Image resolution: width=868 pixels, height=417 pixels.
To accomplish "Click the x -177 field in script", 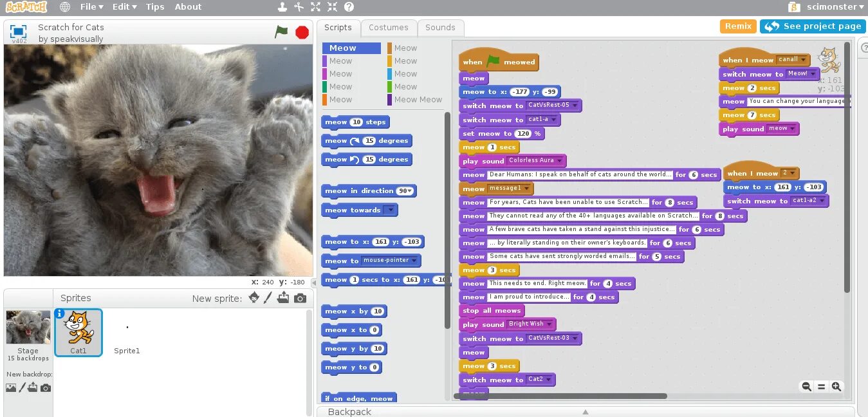I will tap(519, 91).
